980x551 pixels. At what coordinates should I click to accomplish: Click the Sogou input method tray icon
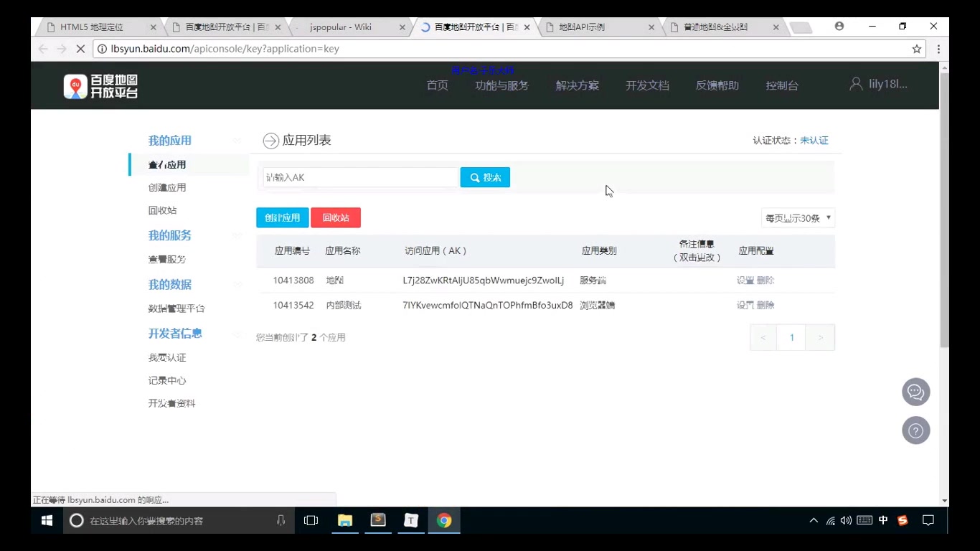pos(903,520)
